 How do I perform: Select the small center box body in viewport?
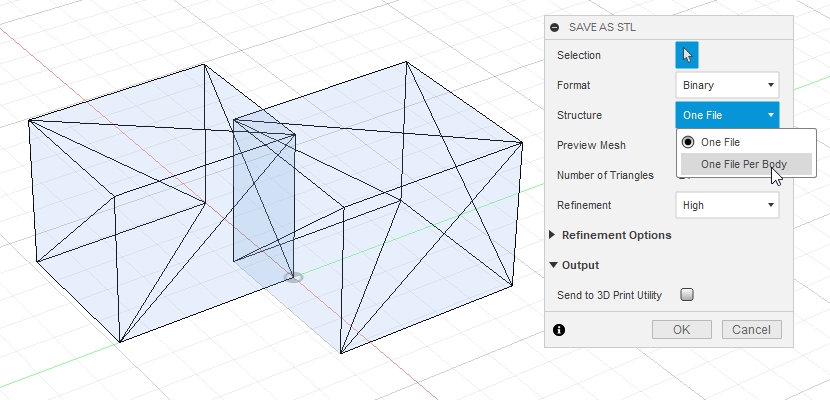[264, 200]
